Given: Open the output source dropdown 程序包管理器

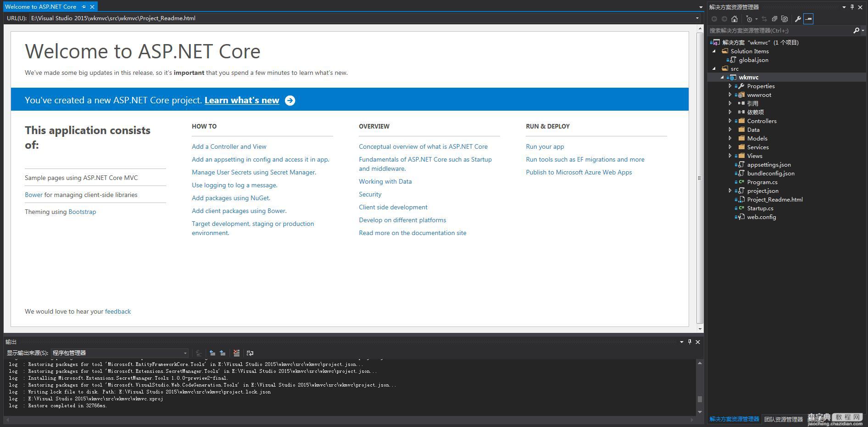Looking at the screenshot, I should (x=120, y=353).
